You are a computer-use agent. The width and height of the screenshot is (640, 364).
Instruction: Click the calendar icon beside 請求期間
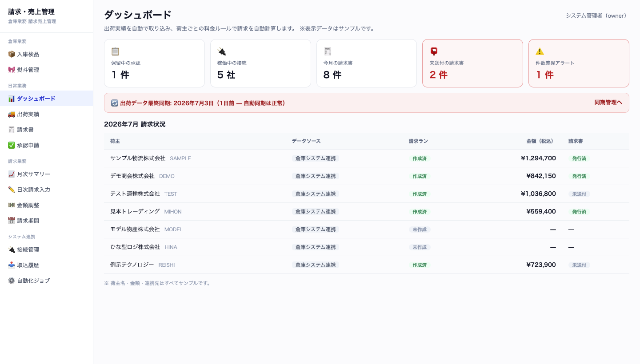(x=12, y=221)
